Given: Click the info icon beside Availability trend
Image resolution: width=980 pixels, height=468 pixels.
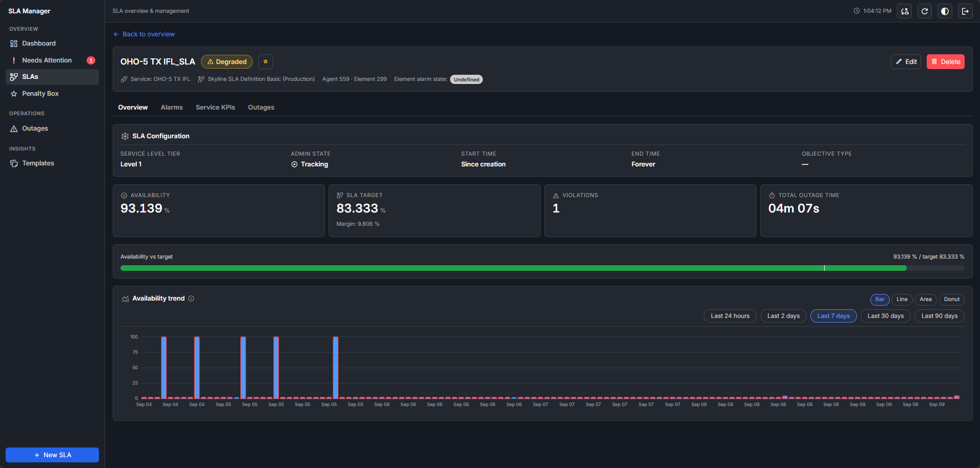Looking at the screenshot, I should [x=191, y=299].
